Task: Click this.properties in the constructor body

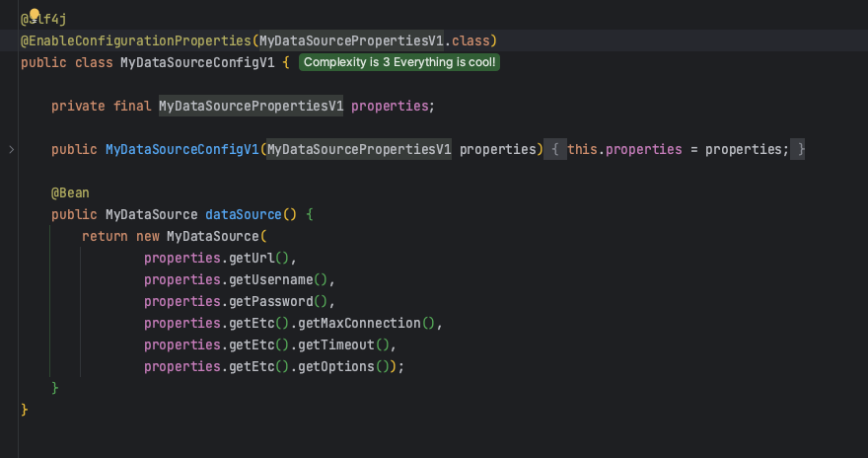Action: point(624,149)
